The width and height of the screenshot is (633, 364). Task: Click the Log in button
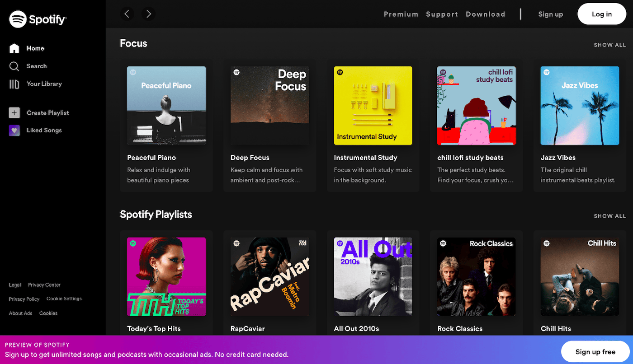coord(602,14)
